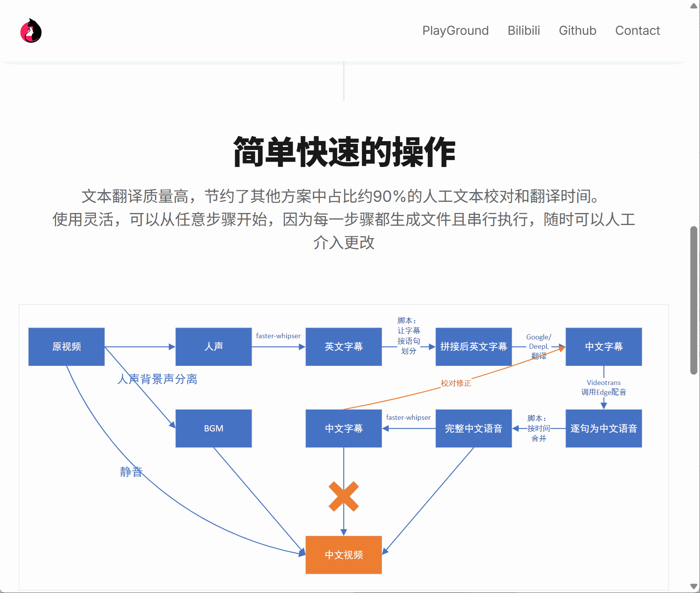Click the 原视频 box in the flowchart
Viewport: 700px width, 593px height.
pyautogui.click(x=67, y=347)
